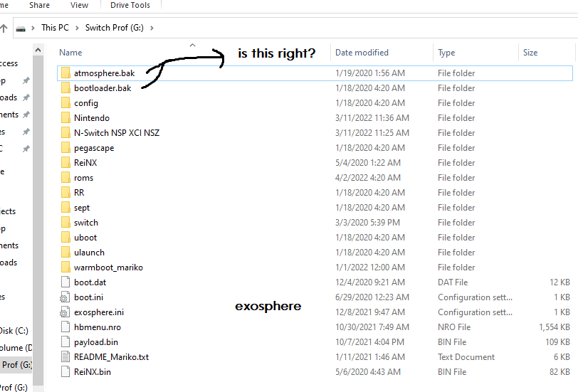This screenshot has height=392, width=578.
Task: Click date 4/2/2022 4:20 AM
Action: point(367,178)
